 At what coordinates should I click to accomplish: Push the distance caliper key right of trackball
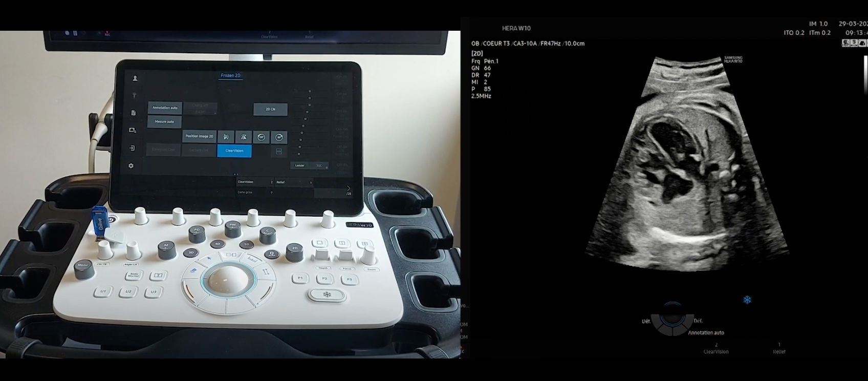coord(266,271)
